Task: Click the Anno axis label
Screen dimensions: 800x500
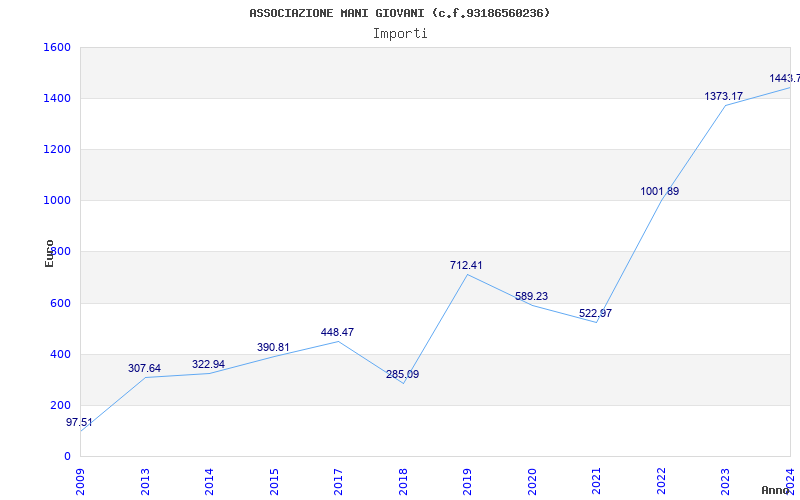Action: click(776, 490)
